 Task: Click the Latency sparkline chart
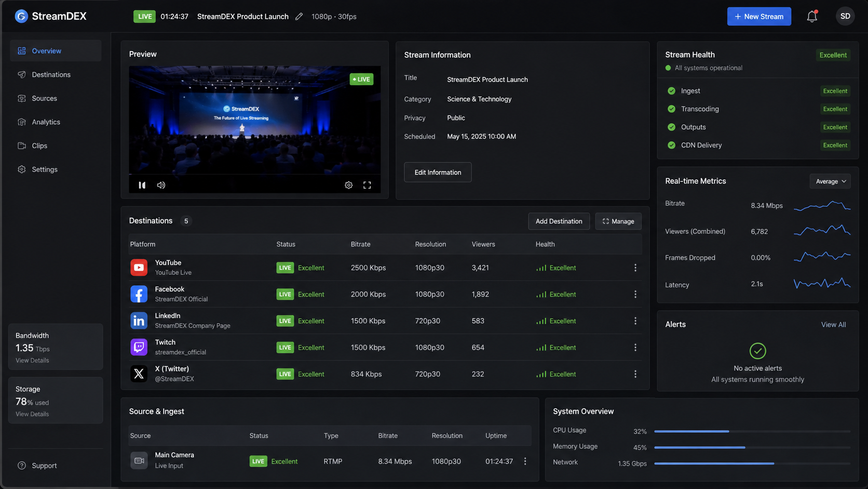[x=822, y=284]
